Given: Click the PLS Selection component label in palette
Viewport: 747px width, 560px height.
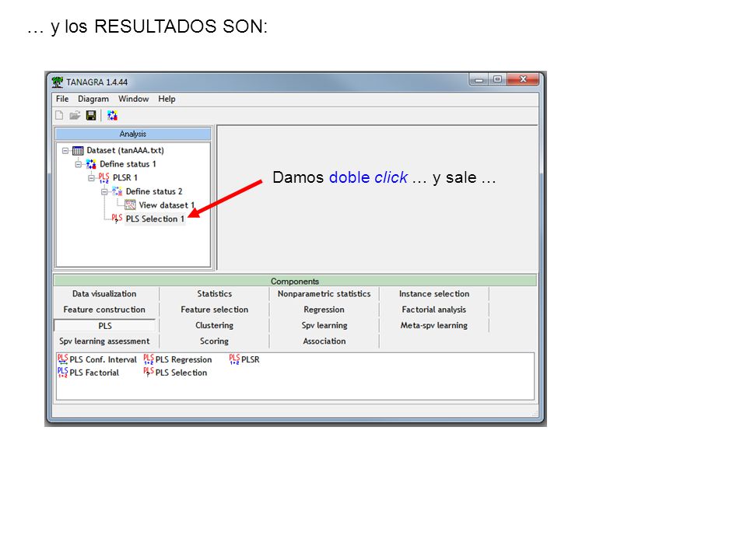Looking at the screenshot, I should (181, 373).
